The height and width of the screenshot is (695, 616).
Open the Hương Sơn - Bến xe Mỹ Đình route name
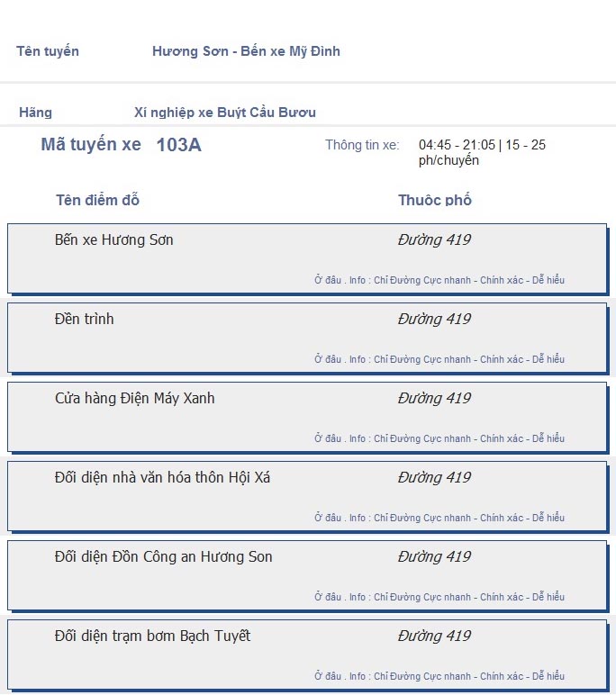pyautogui.click(x=246, y=51)
